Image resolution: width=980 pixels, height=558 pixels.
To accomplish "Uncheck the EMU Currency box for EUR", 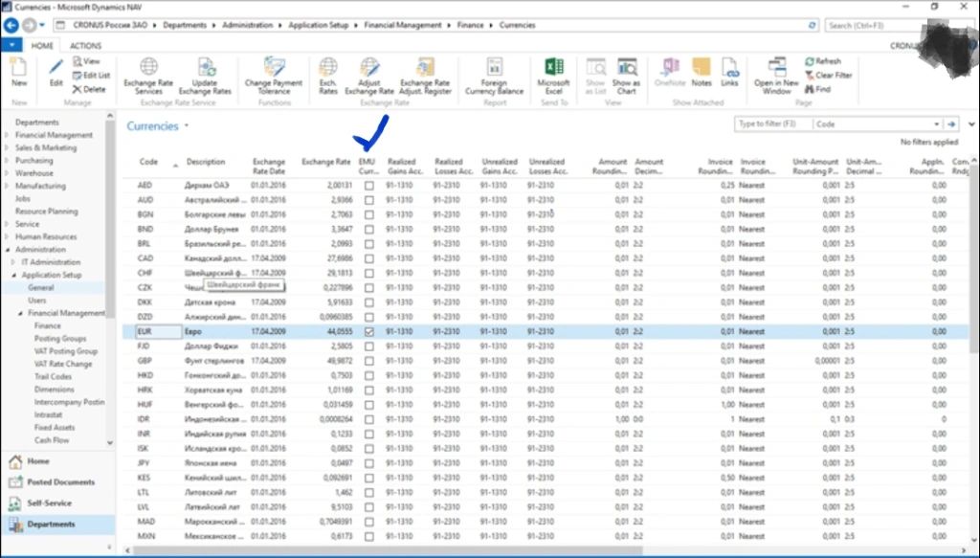I will 369,331.
